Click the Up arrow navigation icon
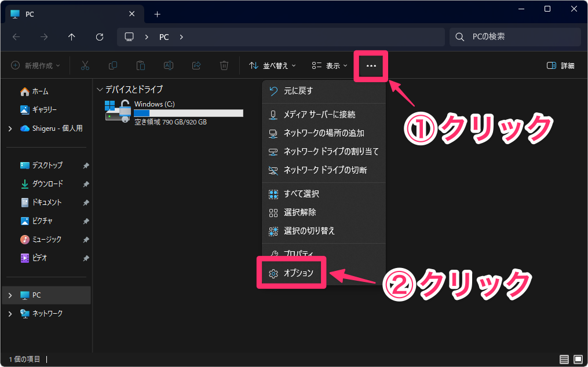 72,37
